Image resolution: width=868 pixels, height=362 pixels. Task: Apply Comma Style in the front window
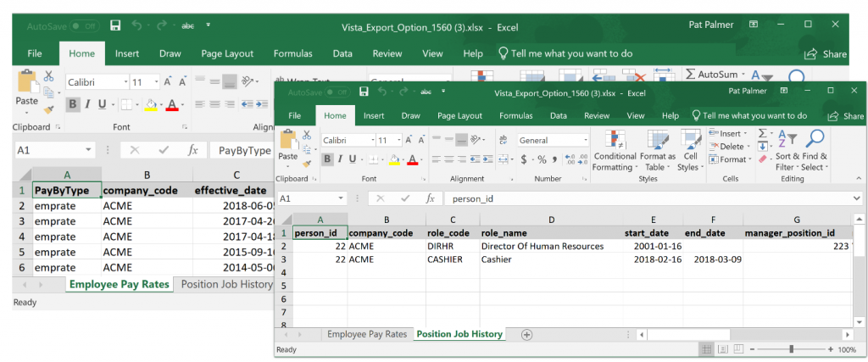point(554,160)
